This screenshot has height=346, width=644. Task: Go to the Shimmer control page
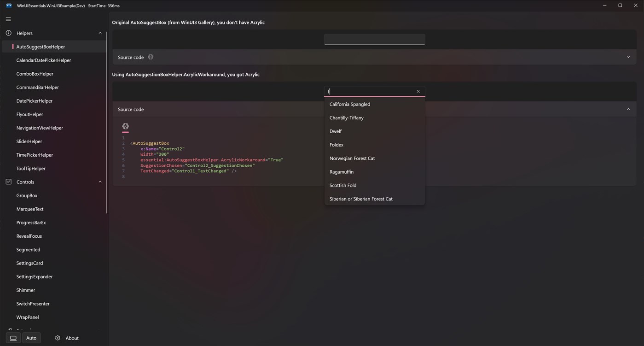point(54,290)
